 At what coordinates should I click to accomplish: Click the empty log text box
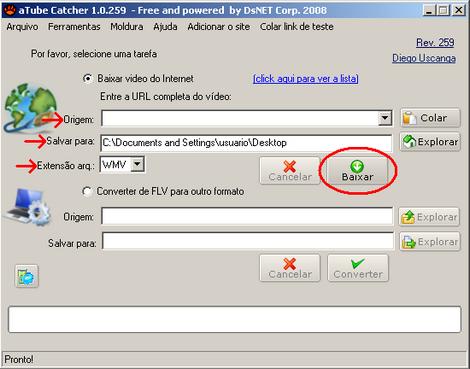point(235,320)
